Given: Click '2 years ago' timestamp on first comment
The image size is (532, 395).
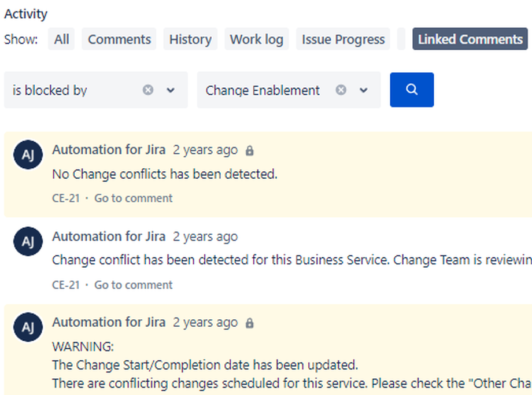Looking at the screenshot, I should pyautogui.click(x=205, y=150).
